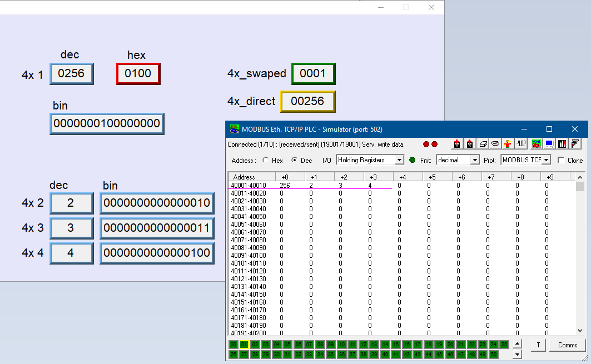Click register cell showing 256

[x=285, y=186]
